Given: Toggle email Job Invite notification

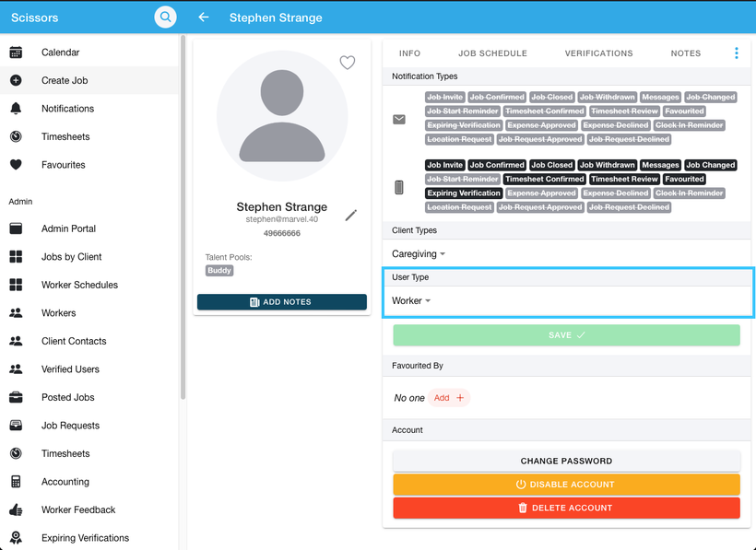Looking at the screenshot, I should [445, 98].
